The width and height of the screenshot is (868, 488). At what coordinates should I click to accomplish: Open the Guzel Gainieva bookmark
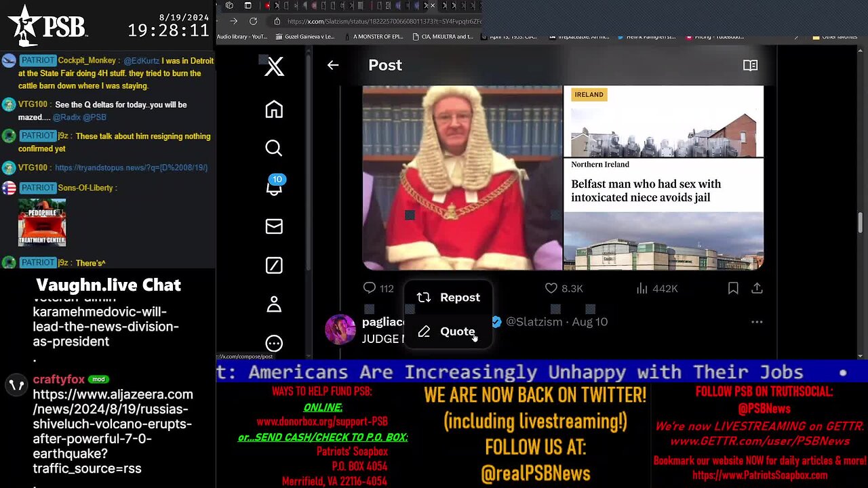(304, 37)
